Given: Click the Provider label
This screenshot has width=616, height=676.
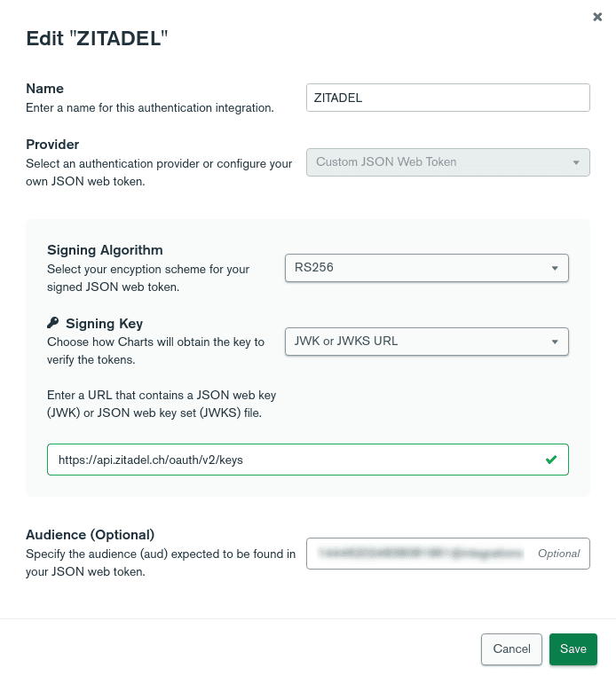Looking at the screenshot, I should (52, 145).
